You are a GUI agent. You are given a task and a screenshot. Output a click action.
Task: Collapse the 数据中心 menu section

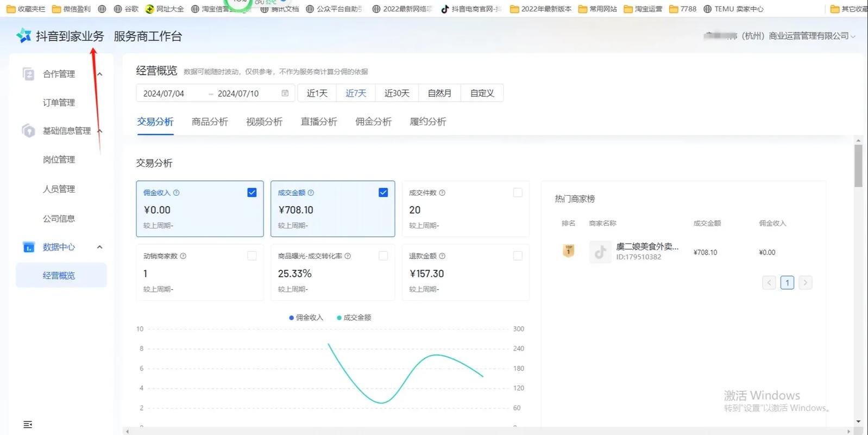coord(99,247)
